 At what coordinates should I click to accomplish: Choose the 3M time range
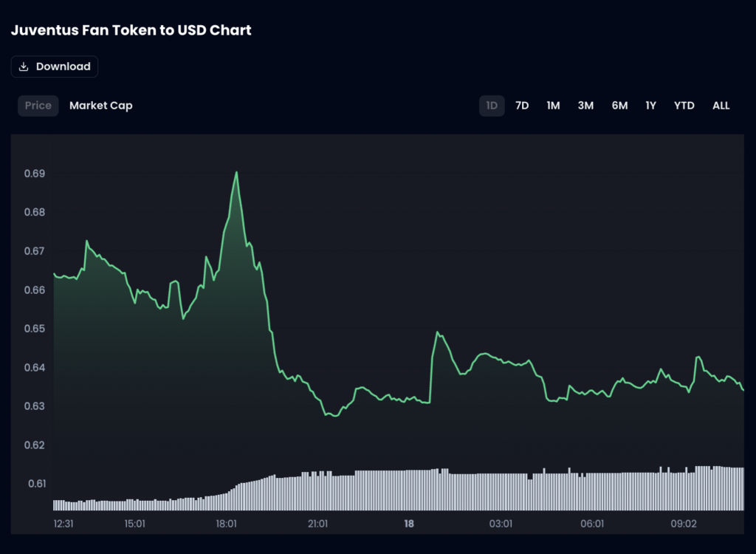tap(585, 106)
